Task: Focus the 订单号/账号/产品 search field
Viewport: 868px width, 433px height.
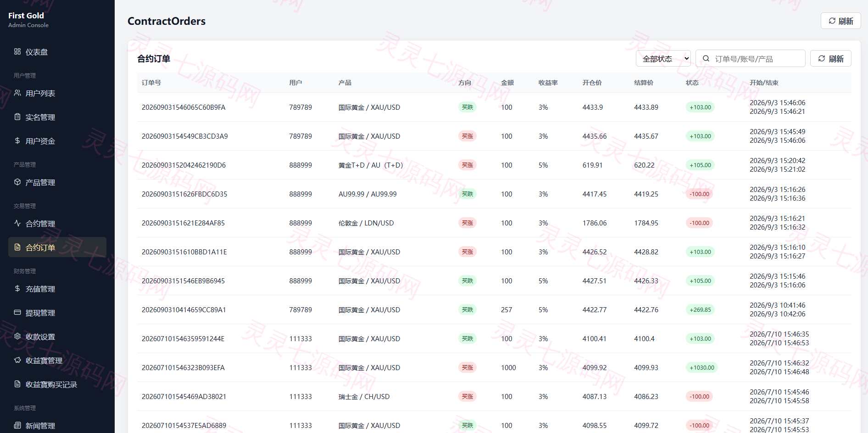Action: click(x=751, y=58)
